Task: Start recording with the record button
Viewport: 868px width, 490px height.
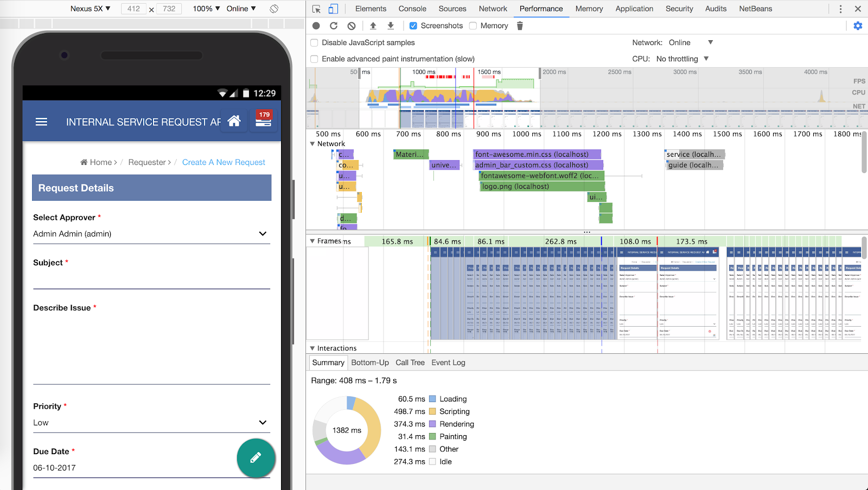Action: 316,26
